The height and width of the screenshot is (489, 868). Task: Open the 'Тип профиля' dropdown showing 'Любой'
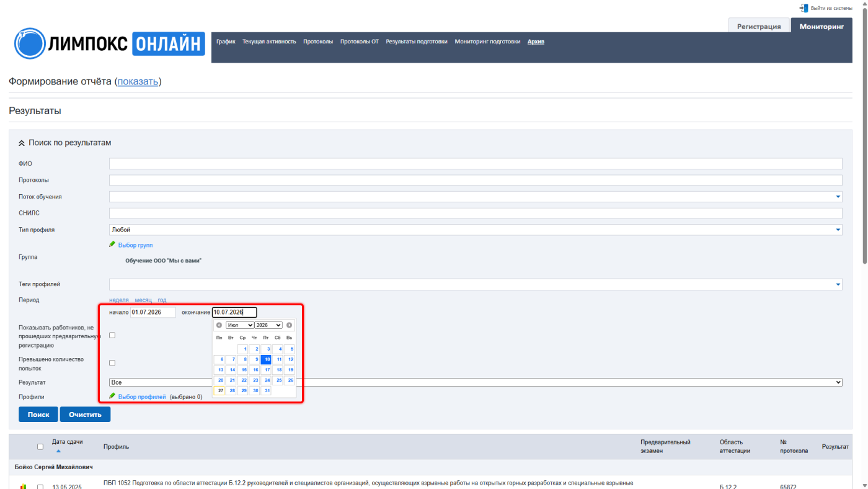[476, 230]
